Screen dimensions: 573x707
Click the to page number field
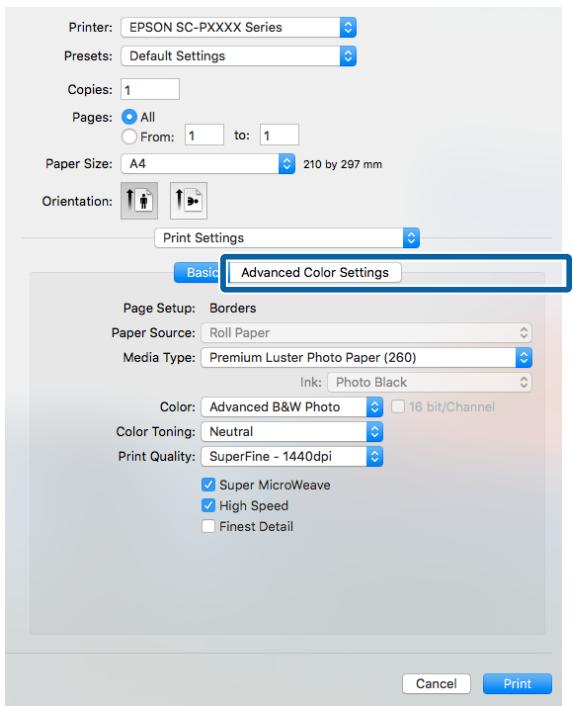point(280,135)
